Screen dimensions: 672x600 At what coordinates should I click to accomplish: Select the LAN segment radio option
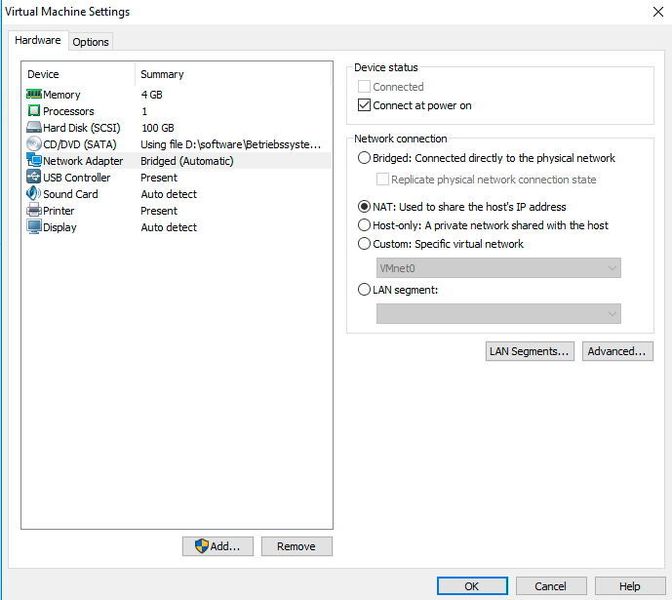[364, 290]
